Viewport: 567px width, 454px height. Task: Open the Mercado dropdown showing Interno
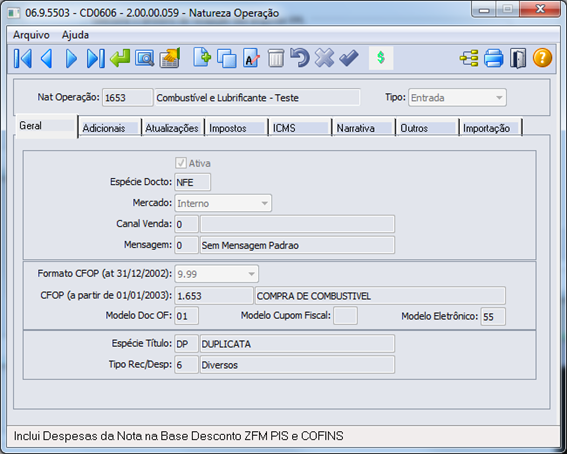(223, 203)
